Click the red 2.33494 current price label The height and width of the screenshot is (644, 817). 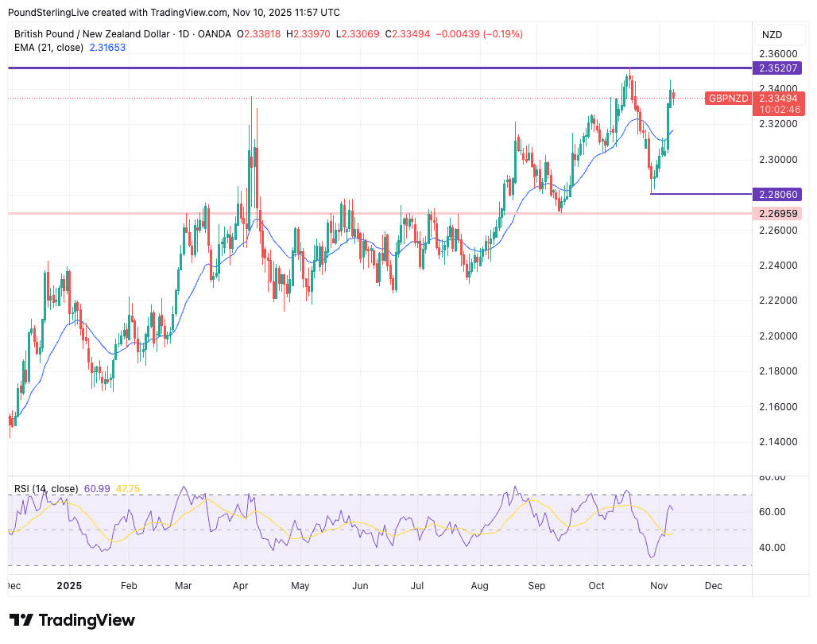(778, 98)
